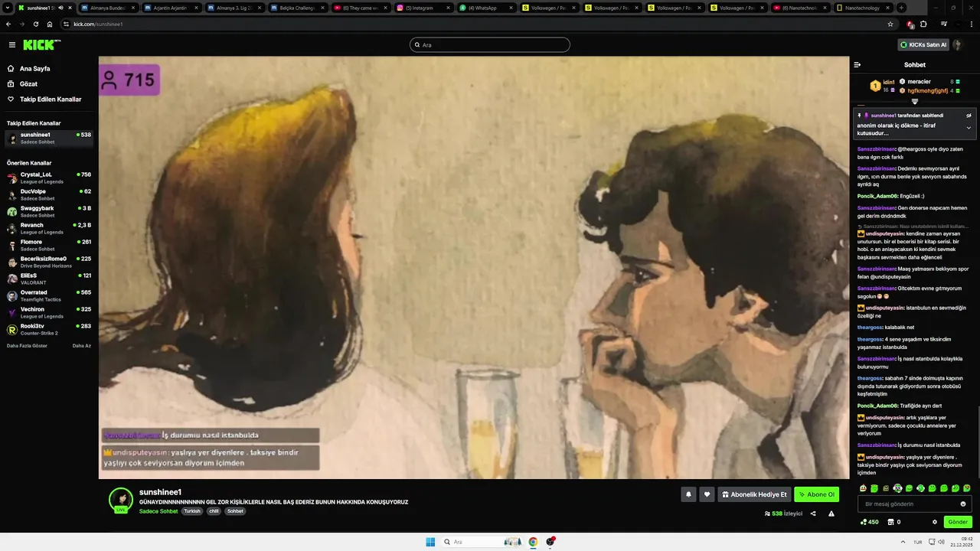Screen dimensions: 980x551
Task: Follow channel with heart button
Action: coord(707,494)
